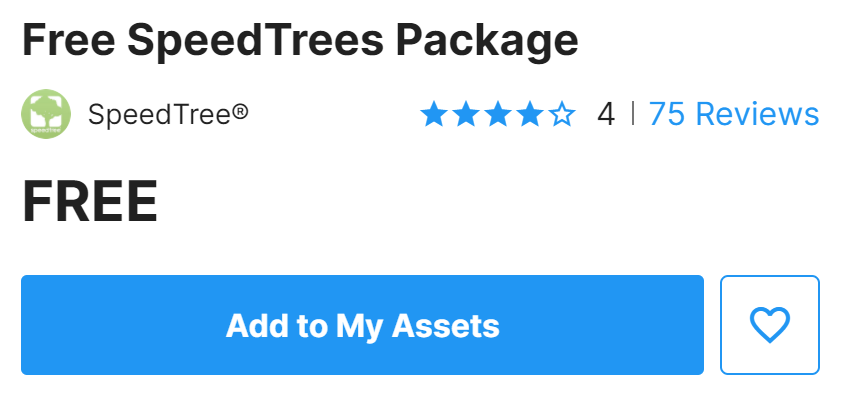Click the second blue rating star
The image size is (845, 398).
pyautogui.click(x=466, y=115)
